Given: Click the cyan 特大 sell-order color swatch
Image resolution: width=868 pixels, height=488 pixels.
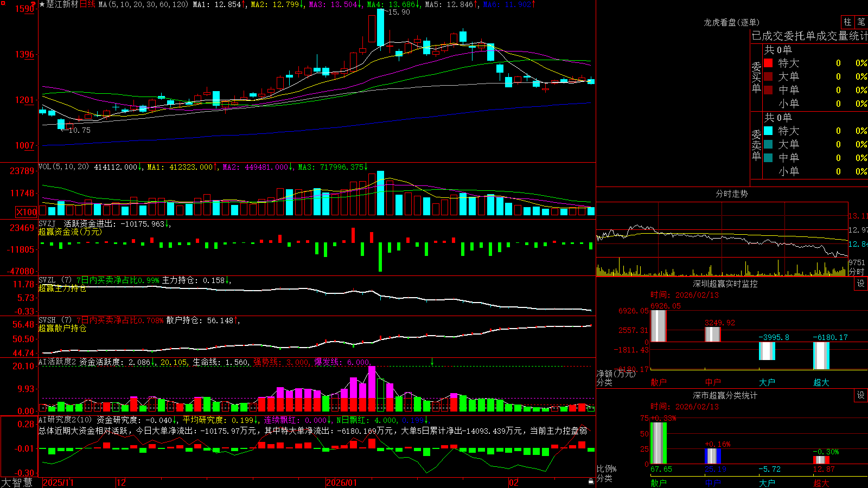Looking at the screenshot, I should [x=768, y=131].
